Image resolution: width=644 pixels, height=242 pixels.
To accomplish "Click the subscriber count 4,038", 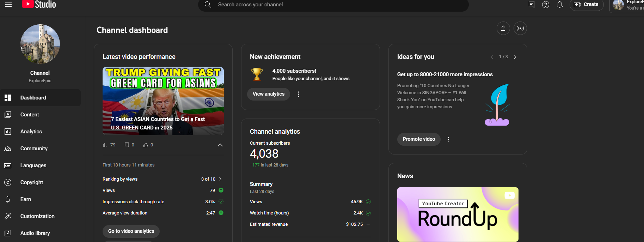I will click(264, 154).
